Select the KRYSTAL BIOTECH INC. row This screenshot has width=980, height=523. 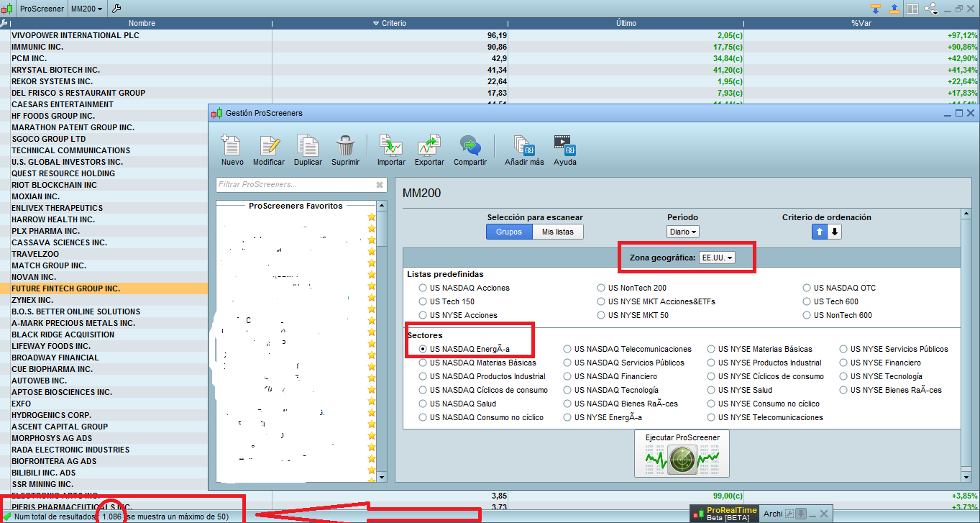490,70
